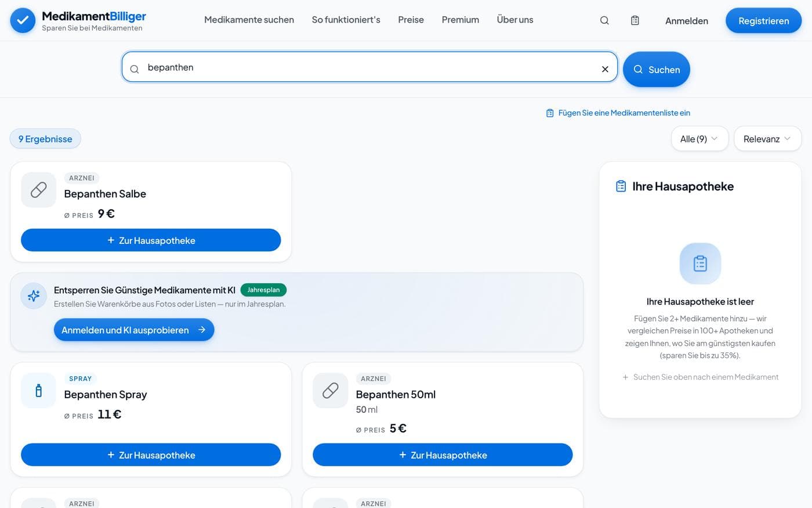This screenshot has width=812, height=508.
Task: Click the 9 Ergebnisse results badge
Action: 45,139
